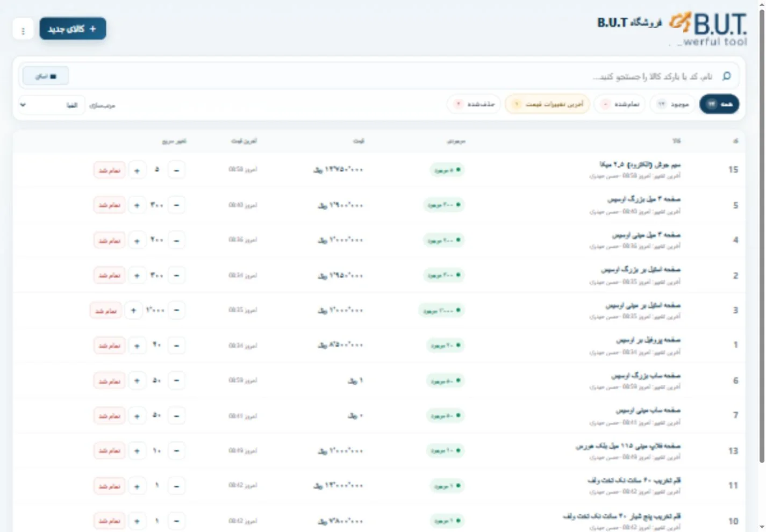The image size is (766, 532).
Task: Click the price 8,500,000 in row 1
Action: pos(341,345)
